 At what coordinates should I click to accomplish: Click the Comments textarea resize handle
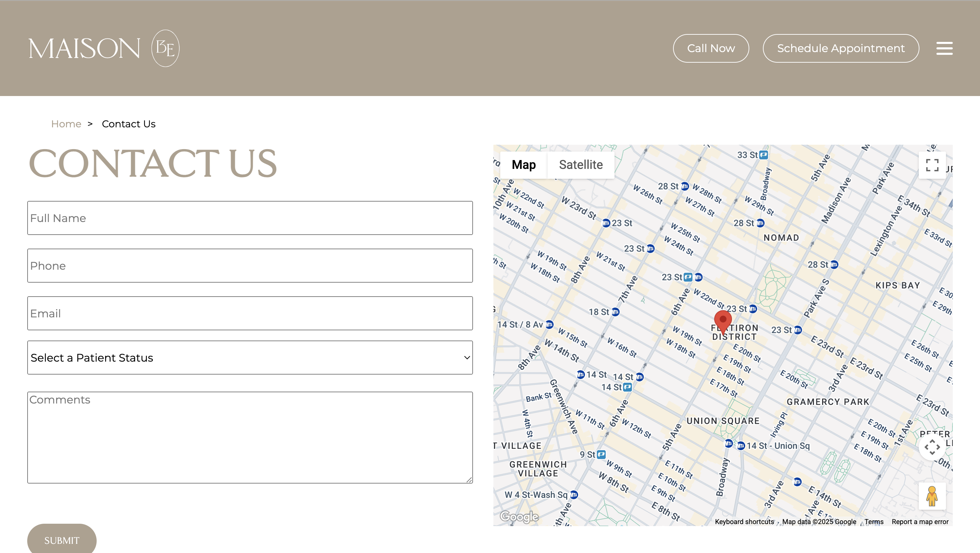tap(469, 480)
